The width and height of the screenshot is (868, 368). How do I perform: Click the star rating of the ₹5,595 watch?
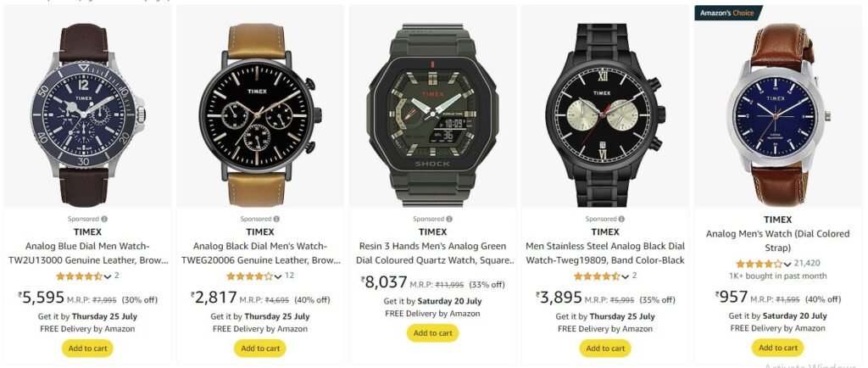point(80,276)
